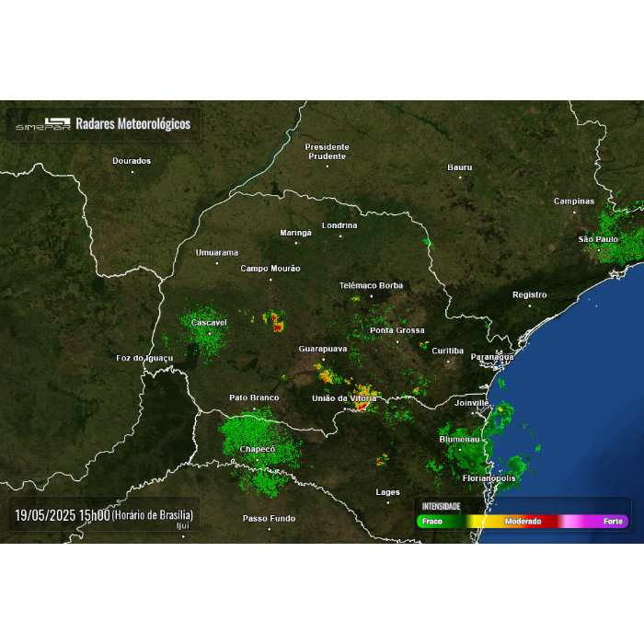Screen dimensions: 644x644
Task: Select the Telêmaco Borba city label
Action: 371,285
